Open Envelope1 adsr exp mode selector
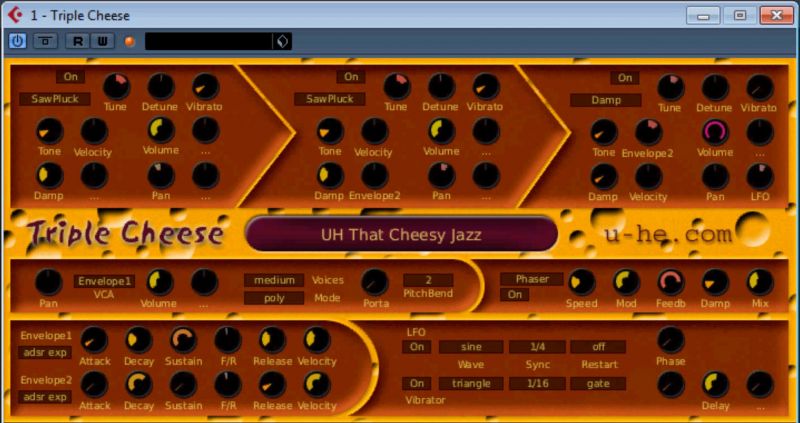800x423 pixels. 45,353
